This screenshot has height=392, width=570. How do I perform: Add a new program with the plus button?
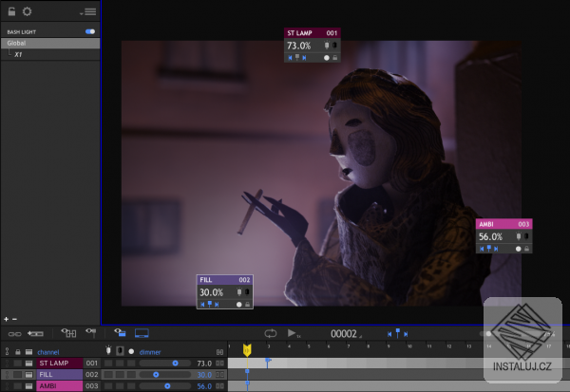[x=7, y=319]
